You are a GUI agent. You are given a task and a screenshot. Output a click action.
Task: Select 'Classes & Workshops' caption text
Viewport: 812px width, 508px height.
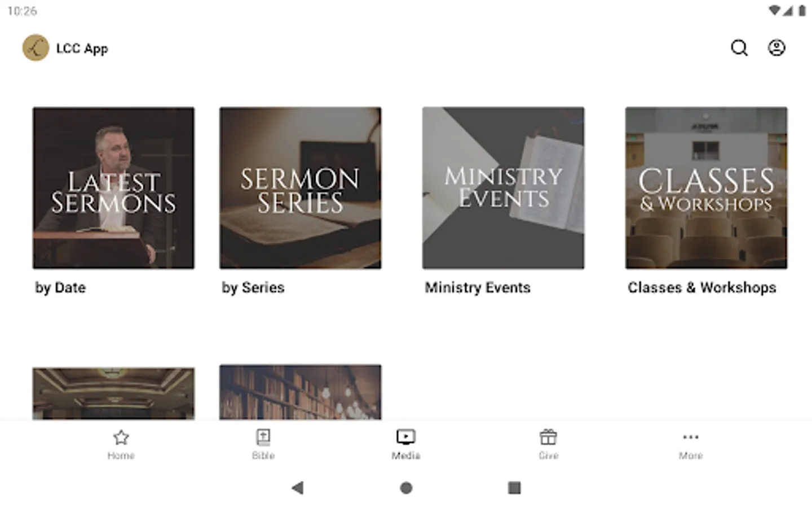tap(702, 288)
